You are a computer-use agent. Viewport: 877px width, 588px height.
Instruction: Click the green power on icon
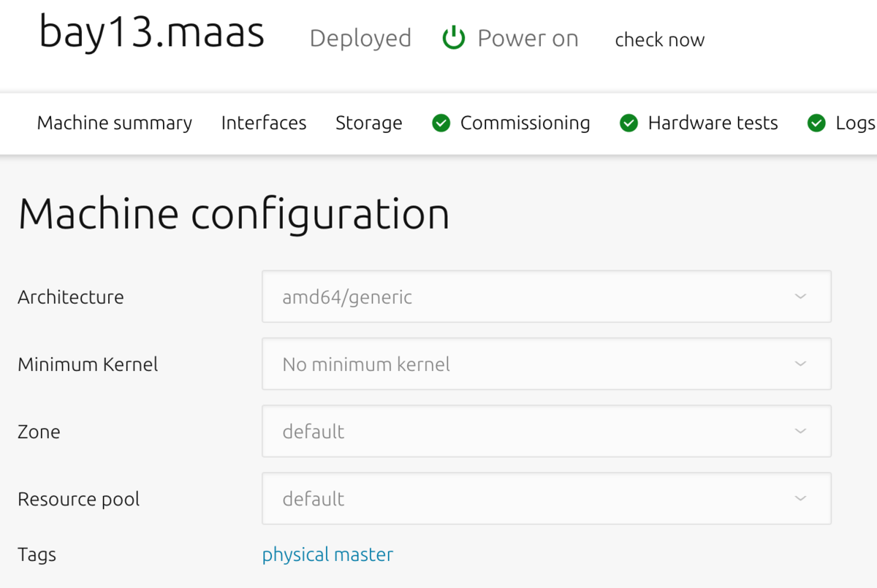pos(454,38)
